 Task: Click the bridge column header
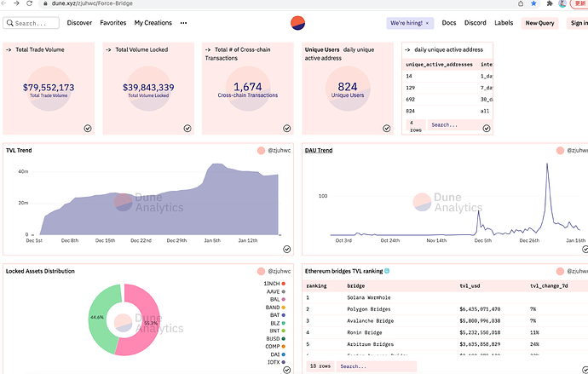pos(356,286)
